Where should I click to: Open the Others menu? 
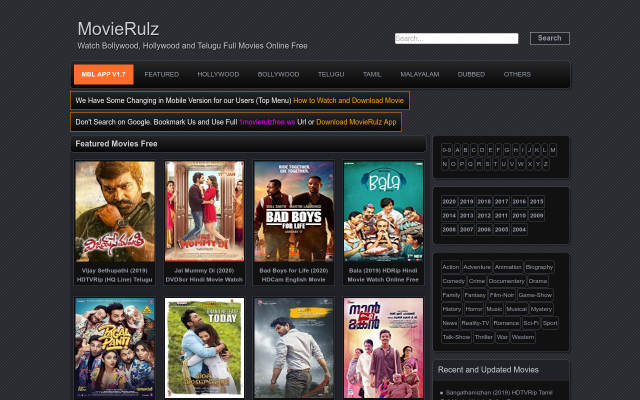[517, 74]
